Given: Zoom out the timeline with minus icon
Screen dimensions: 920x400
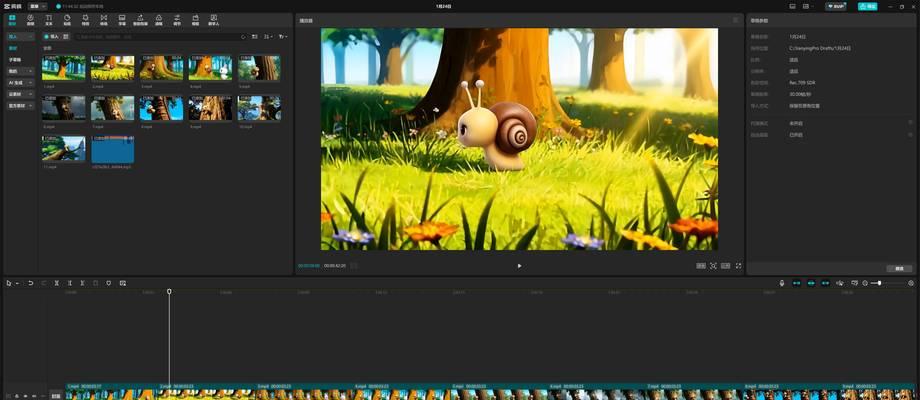Looking at the screenshot, I should 865,283.
